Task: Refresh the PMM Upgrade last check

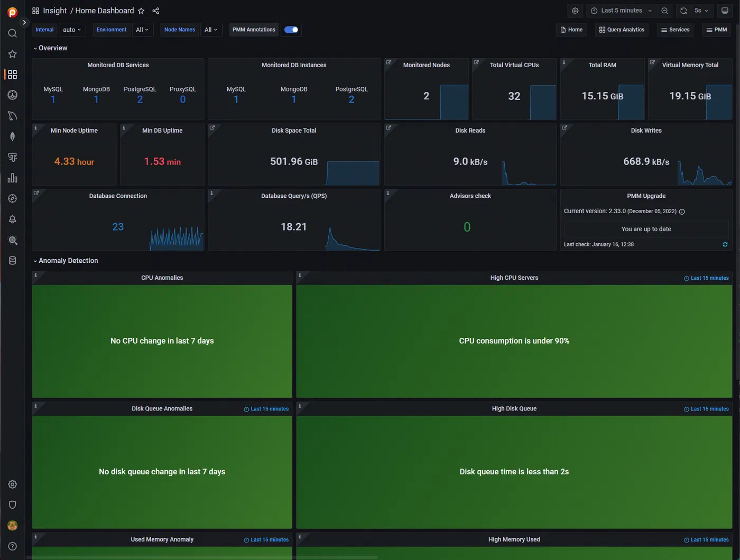Action: [x=725, y=244]
